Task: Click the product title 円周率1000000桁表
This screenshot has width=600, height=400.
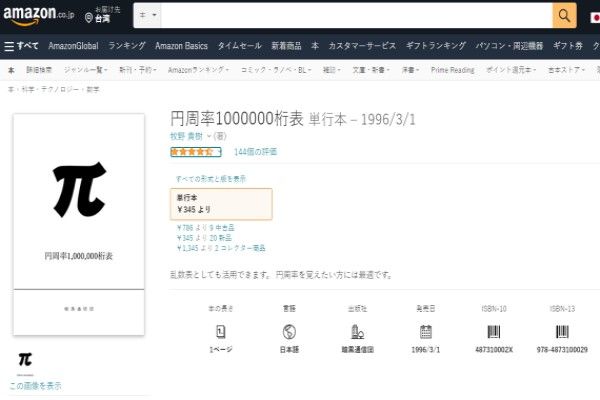Action: [237, 119]
